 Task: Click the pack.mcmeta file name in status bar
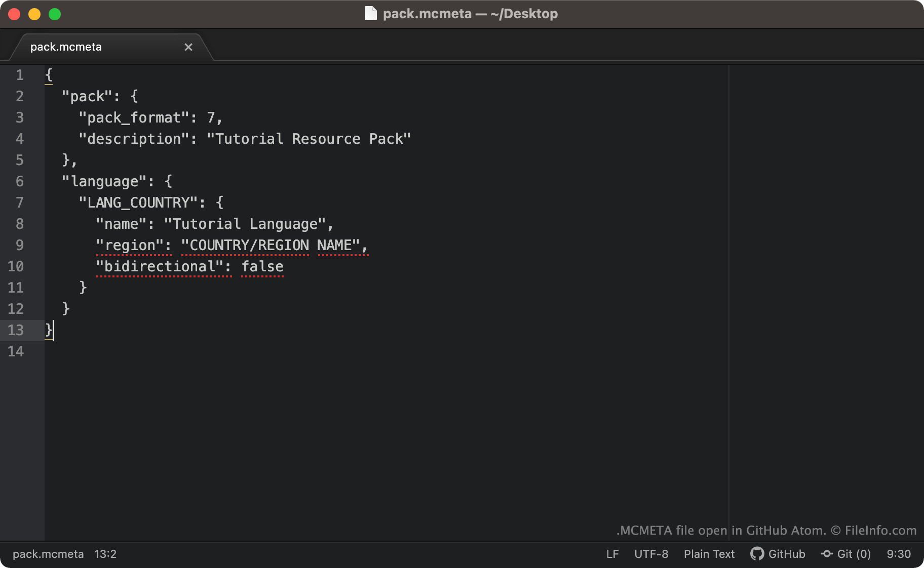coord(48,554)
